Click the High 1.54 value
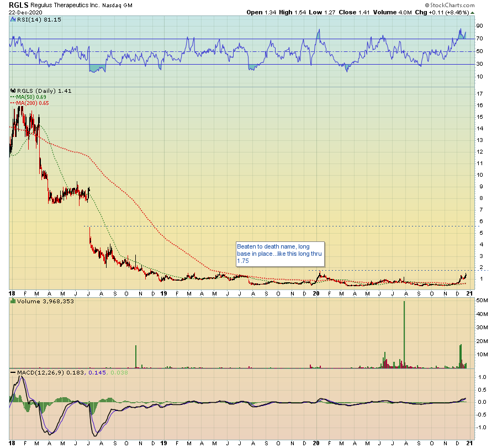Image resolution: width=497 pixels, height=448 pixels. pos(293,12)
